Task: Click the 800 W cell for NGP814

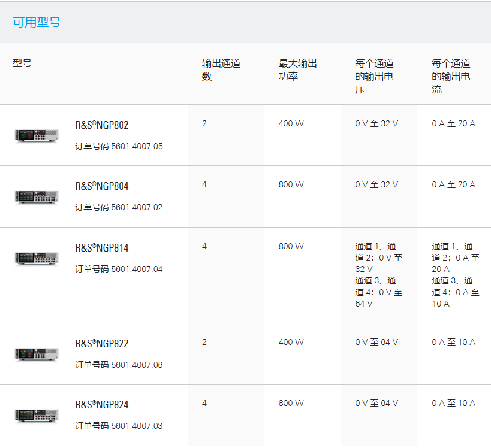Action: point(291,246)
